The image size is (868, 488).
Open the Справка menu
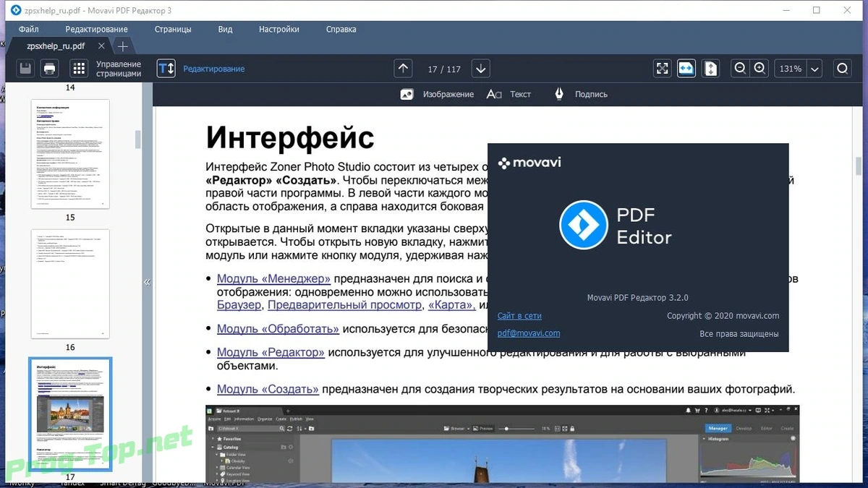click(x=341, y=30)
